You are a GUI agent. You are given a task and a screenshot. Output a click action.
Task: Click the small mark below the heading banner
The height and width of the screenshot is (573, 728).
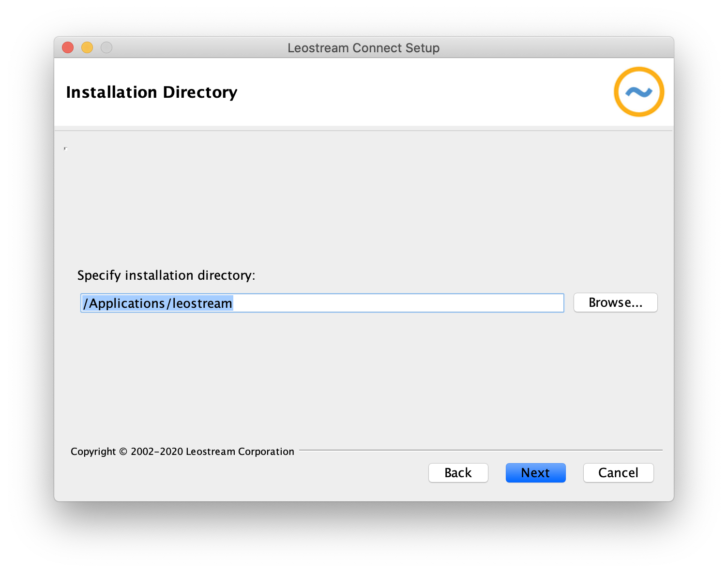[65, 149]
